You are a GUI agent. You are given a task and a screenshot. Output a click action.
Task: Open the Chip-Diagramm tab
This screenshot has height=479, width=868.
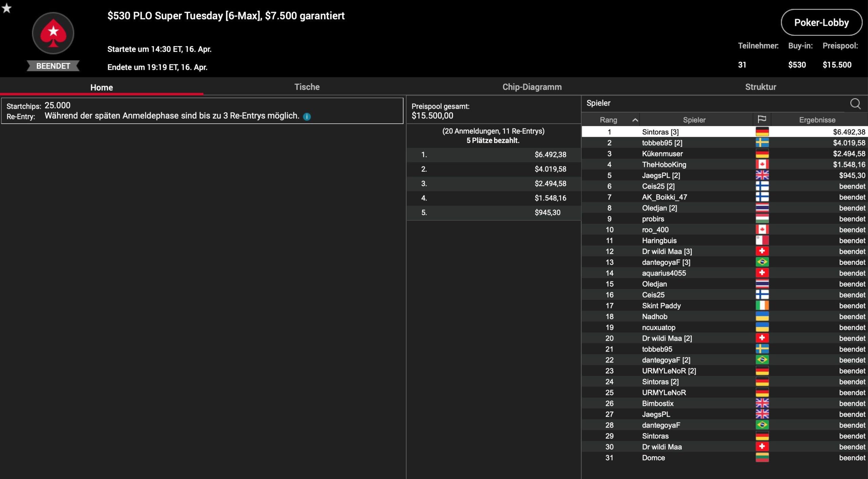[x=532, y=87]
